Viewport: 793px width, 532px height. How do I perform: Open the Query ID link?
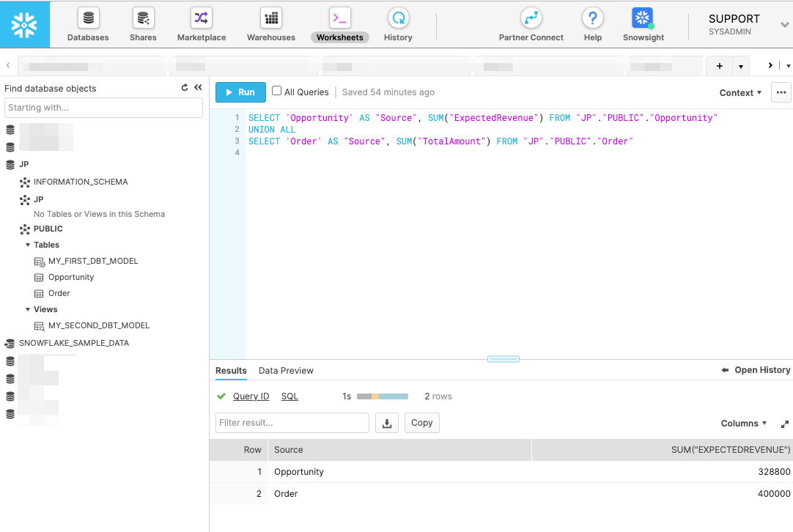251,396
